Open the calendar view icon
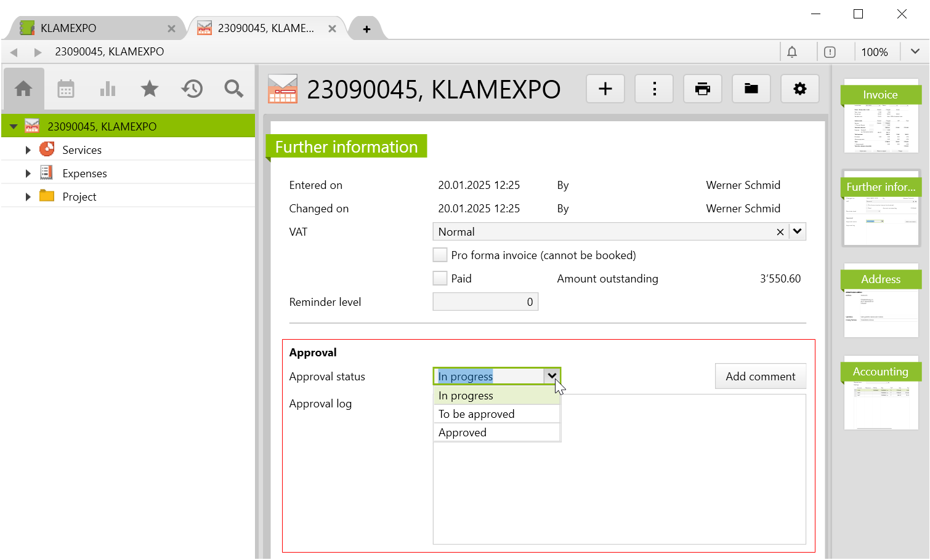 tap(66, 89)
